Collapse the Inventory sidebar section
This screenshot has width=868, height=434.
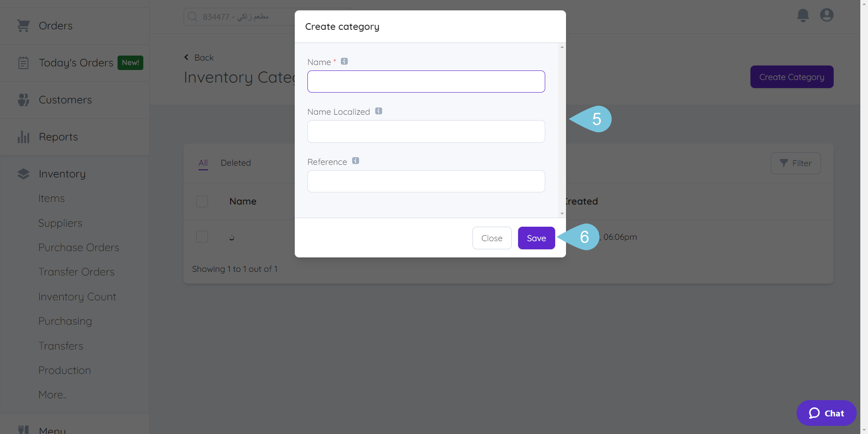coord(62,173)
